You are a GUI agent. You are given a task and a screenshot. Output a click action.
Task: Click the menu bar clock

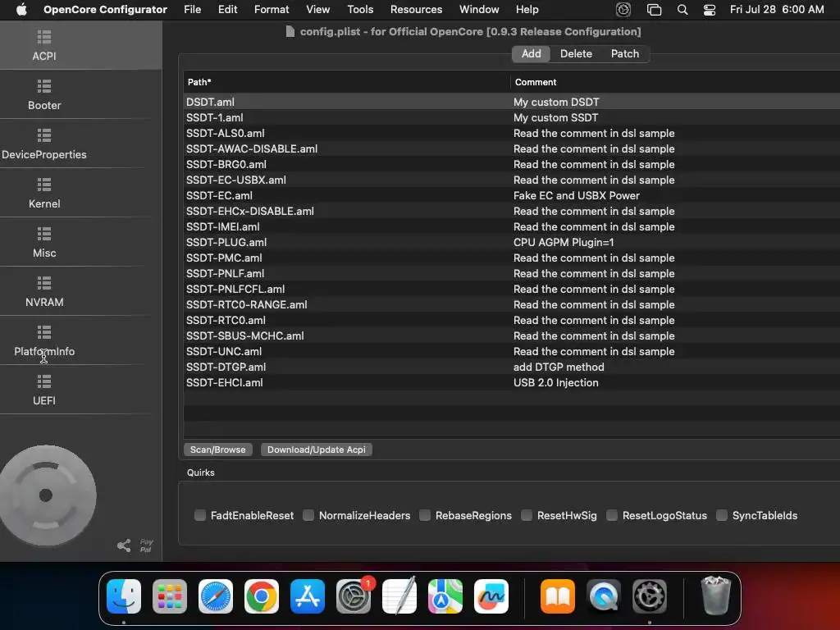click(777, 10)
